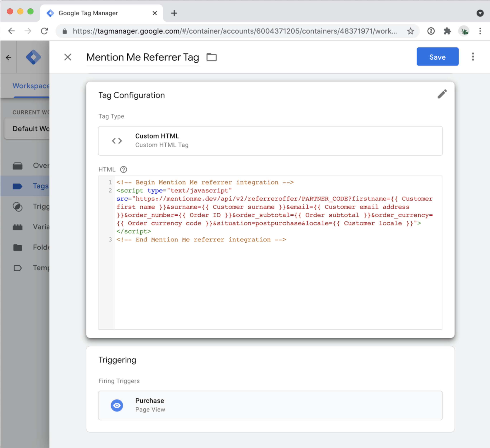Click the Custom HTML code brackets icon
The height and width of the screenshot is (448, 490).
click(x=117, y=141)
